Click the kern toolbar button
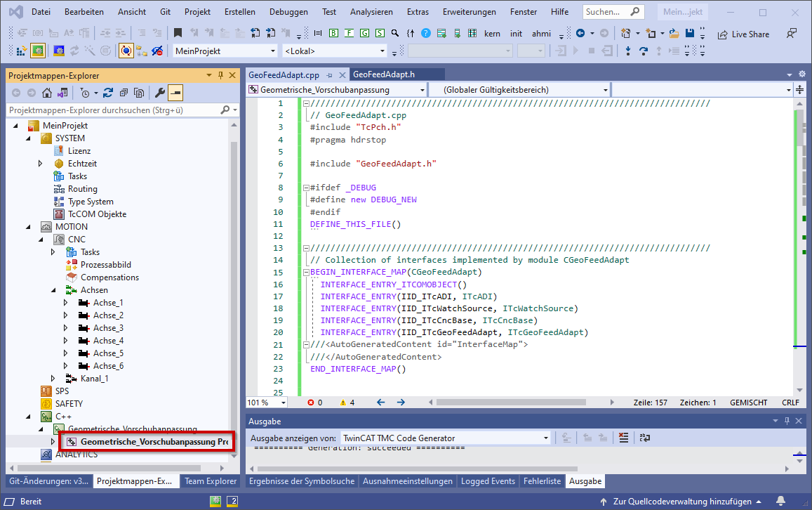The width and height of the screenshot is (812, 510). [x=492, y=33]
